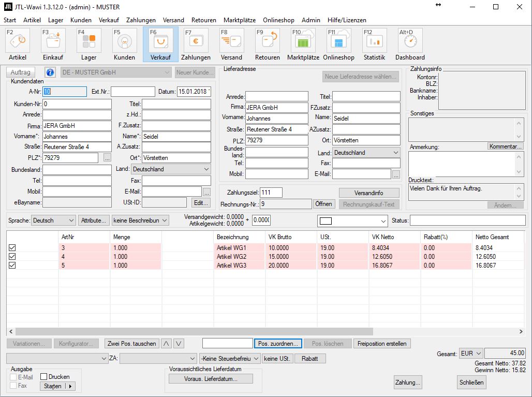Open the Admin menu
532x397 pixels.
pyautogui.click(x=311, y=20)
